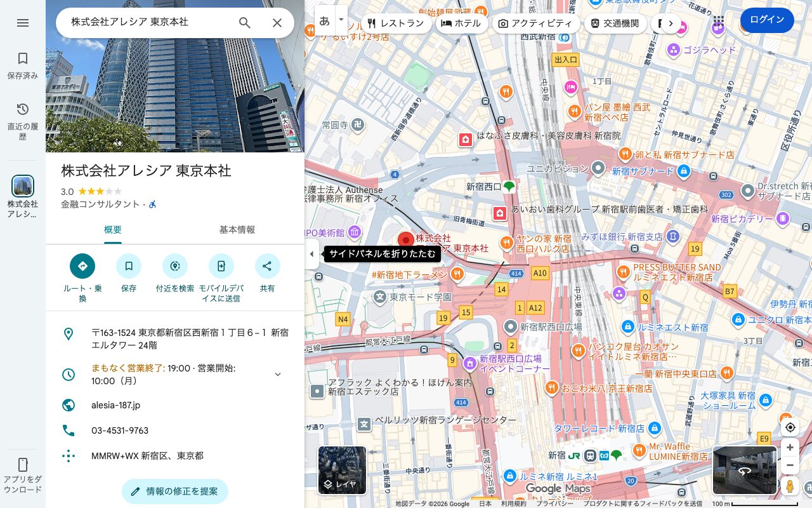812x508 pixels.
Task: Open the navigation hamburger menu
Action: [x=23, y=23]
